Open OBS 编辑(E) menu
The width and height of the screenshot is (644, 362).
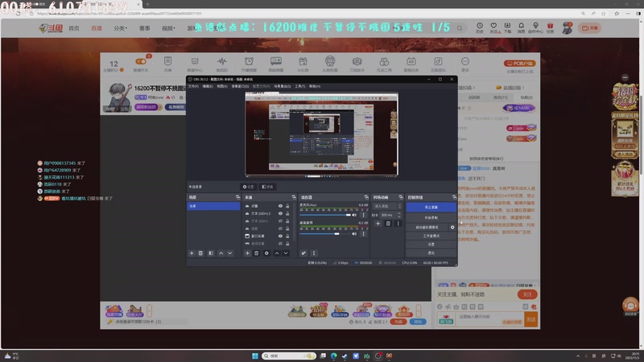click(x=208, y=86)
